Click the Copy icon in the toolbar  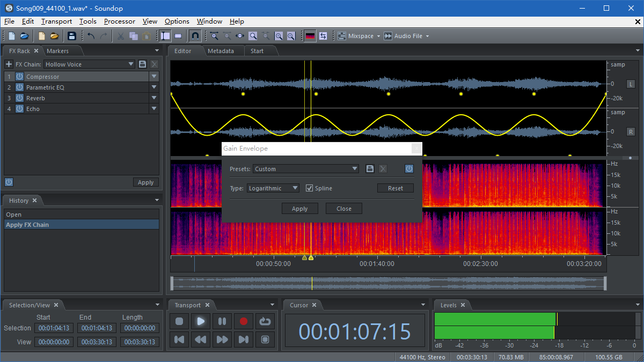coord(133,35)
